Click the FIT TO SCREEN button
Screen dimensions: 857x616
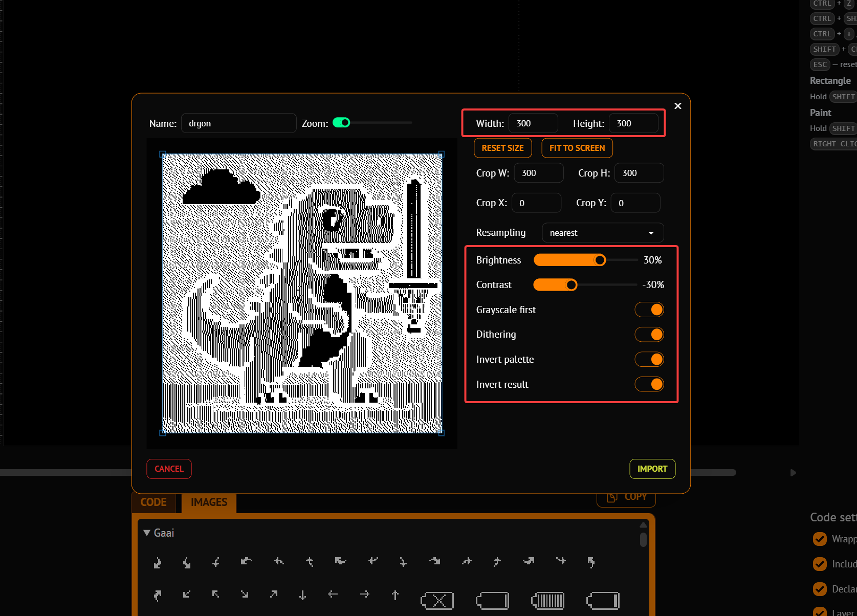[577, 148]
